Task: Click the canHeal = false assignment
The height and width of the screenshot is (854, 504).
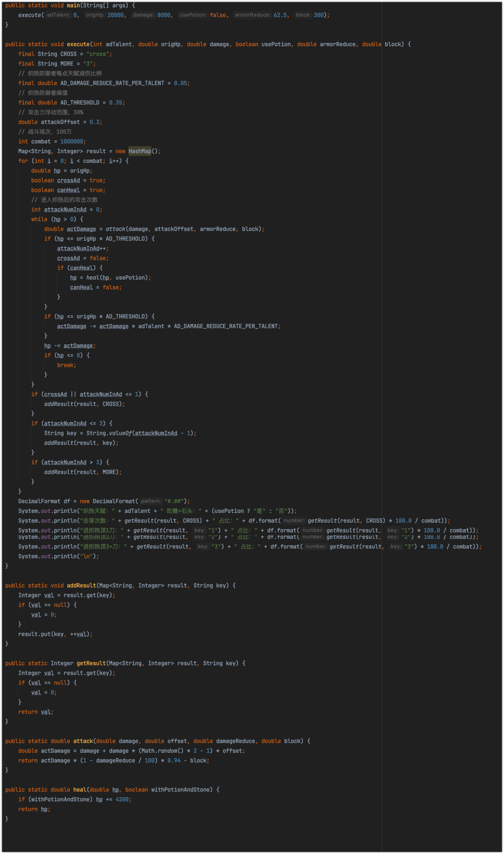Action: [96, 287]
